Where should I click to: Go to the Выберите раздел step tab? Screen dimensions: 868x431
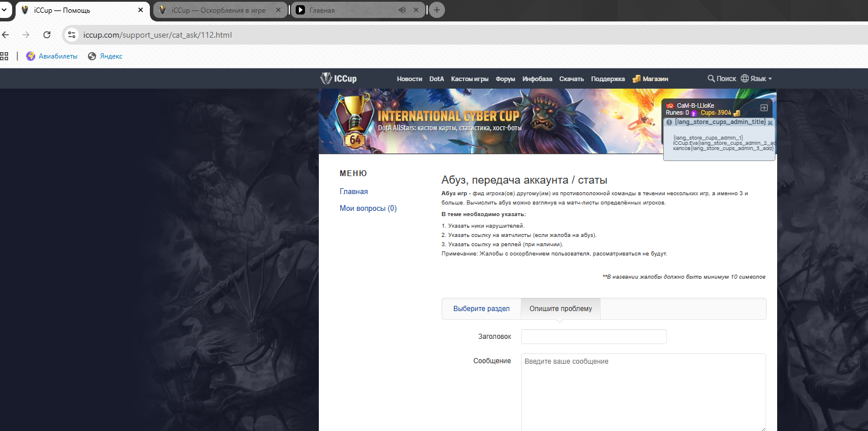[x=481, y=309]
